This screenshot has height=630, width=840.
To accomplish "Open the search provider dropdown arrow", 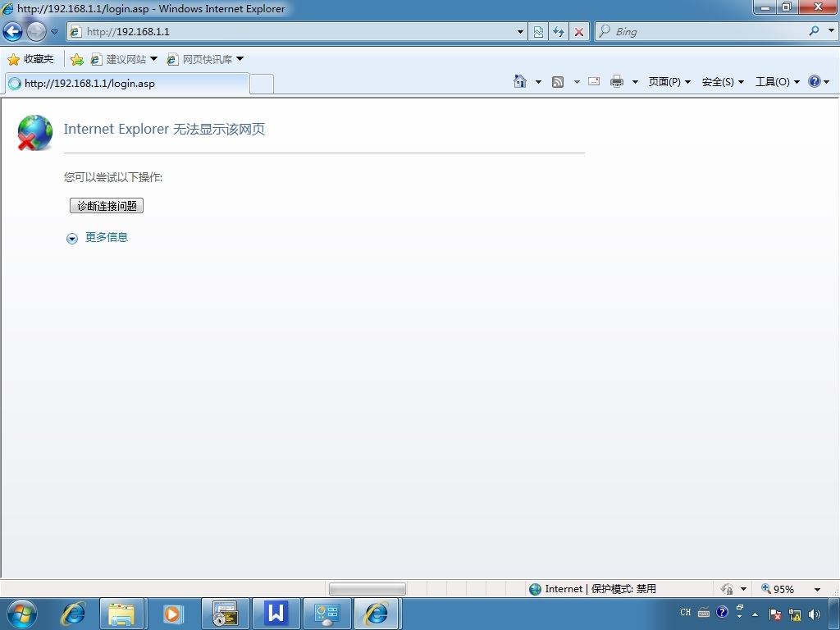I will point(831,30).
